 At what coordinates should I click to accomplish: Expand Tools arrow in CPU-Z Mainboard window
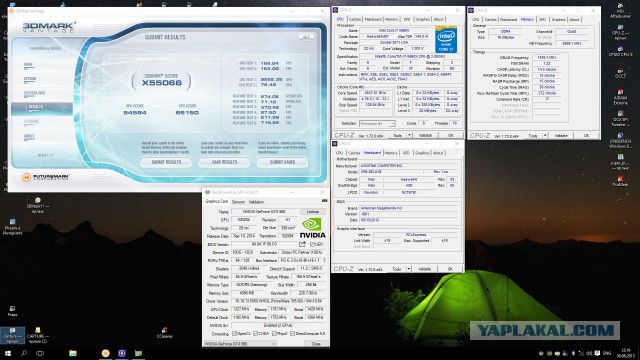coord(409,269)
